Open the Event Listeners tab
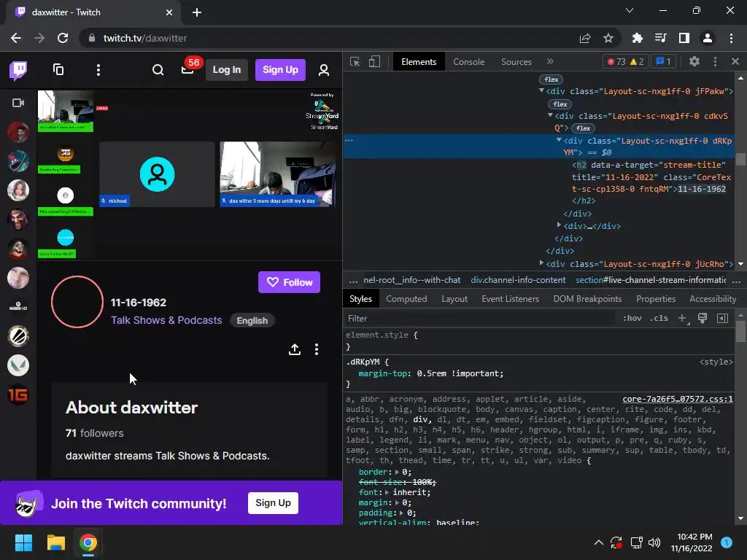Viewport: 747px width, 560px height. pos(510,299)
